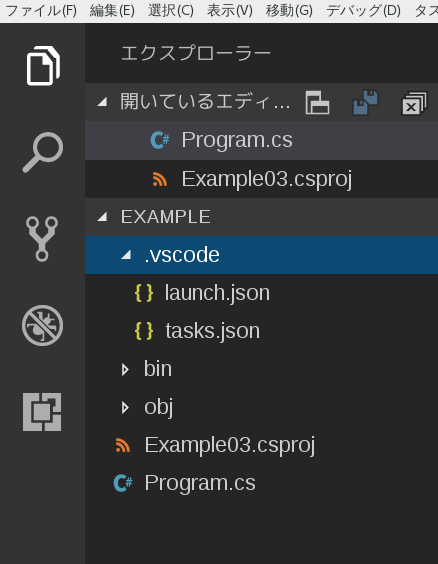
Task: Open the Extensions view icon
Action: [42, 412]
